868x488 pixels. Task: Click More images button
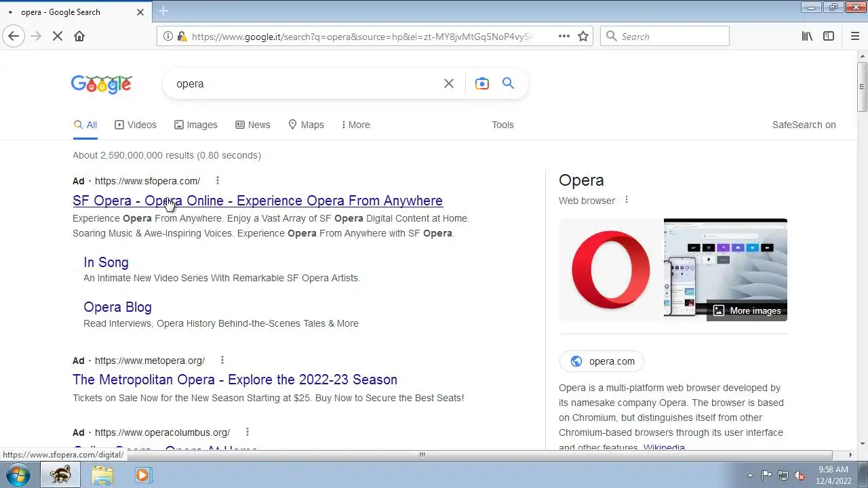tap(747, 310)
